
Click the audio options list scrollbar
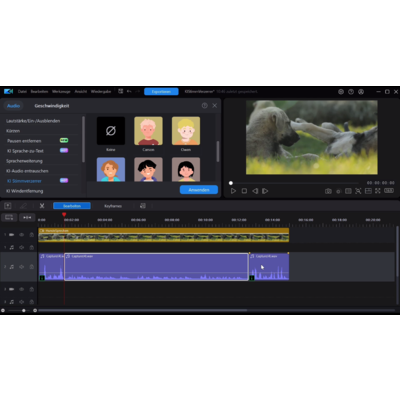point(83,139)
